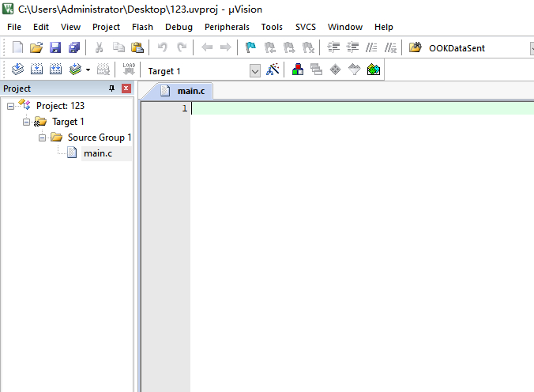
Task: Click the Stop Build icon
Action: pos(103,70)
